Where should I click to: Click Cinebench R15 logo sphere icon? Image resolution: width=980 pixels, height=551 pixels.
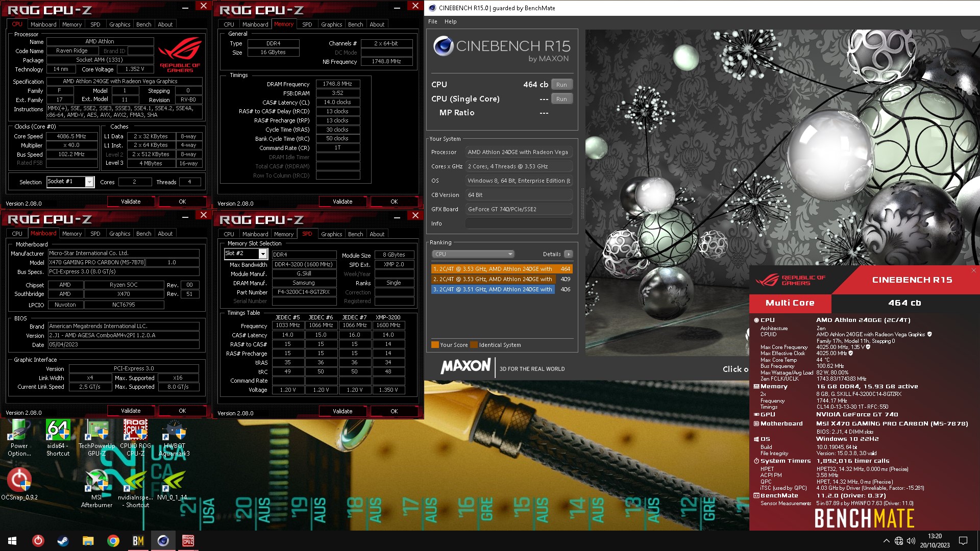(443, 46)
